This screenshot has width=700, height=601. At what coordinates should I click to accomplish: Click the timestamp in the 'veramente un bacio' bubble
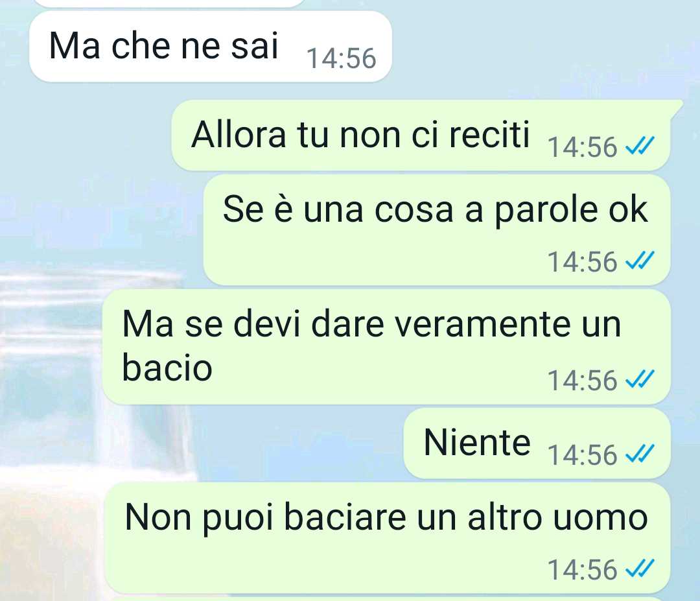[x=583, y=381]
